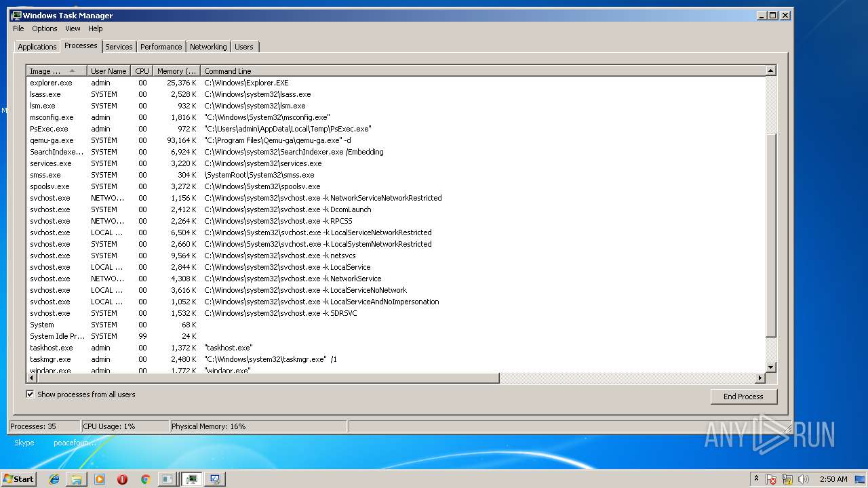Select the lsass.exe process row
The width and height of the screenshot is (868, 488).
tap(395, 94)
